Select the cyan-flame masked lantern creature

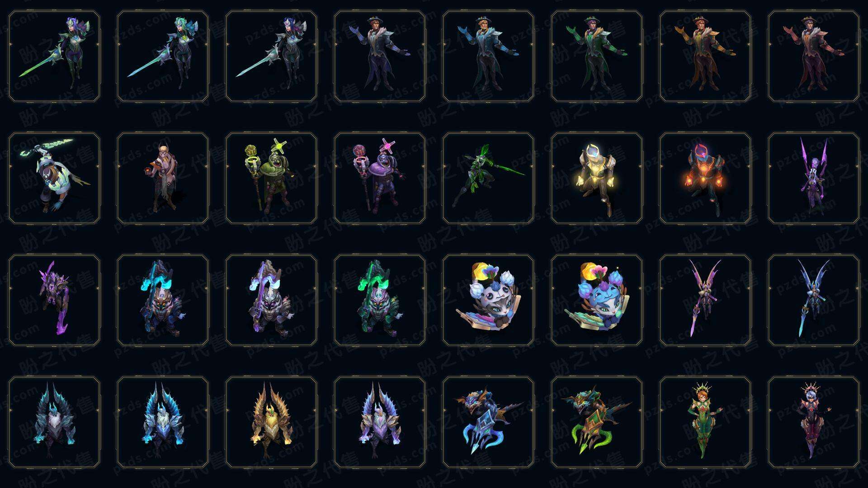(x=163, y=300)
